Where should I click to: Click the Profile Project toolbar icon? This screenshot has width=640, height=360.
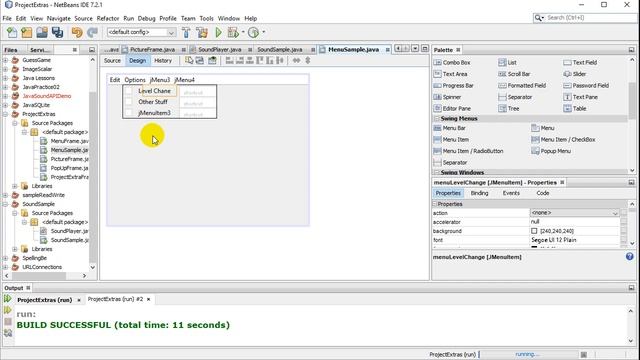tap(253, 32)
